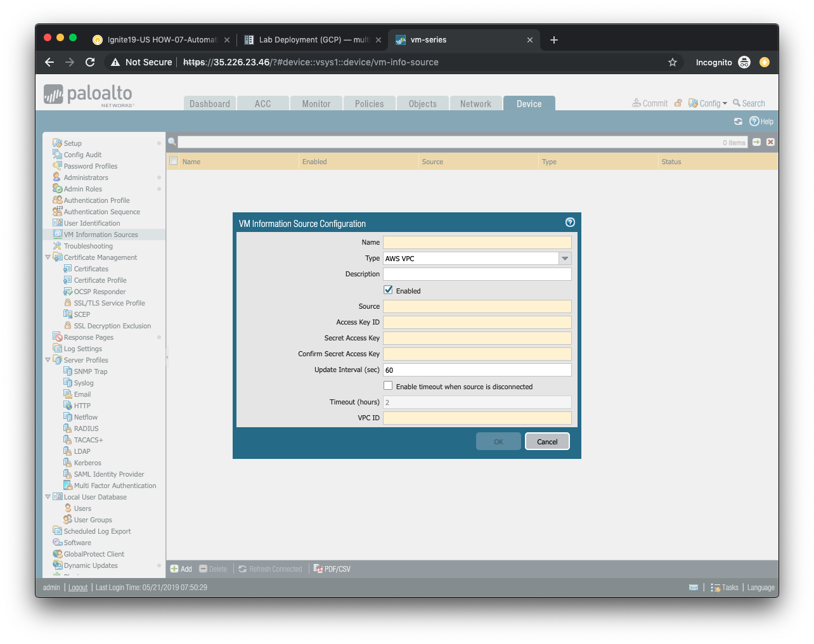
Task: Select VM Information Sources in sidebar
Action: (101, 235)
